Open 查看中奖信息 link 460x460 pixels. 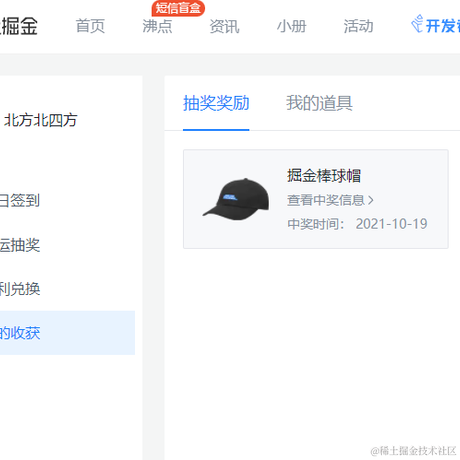point(330,200)
